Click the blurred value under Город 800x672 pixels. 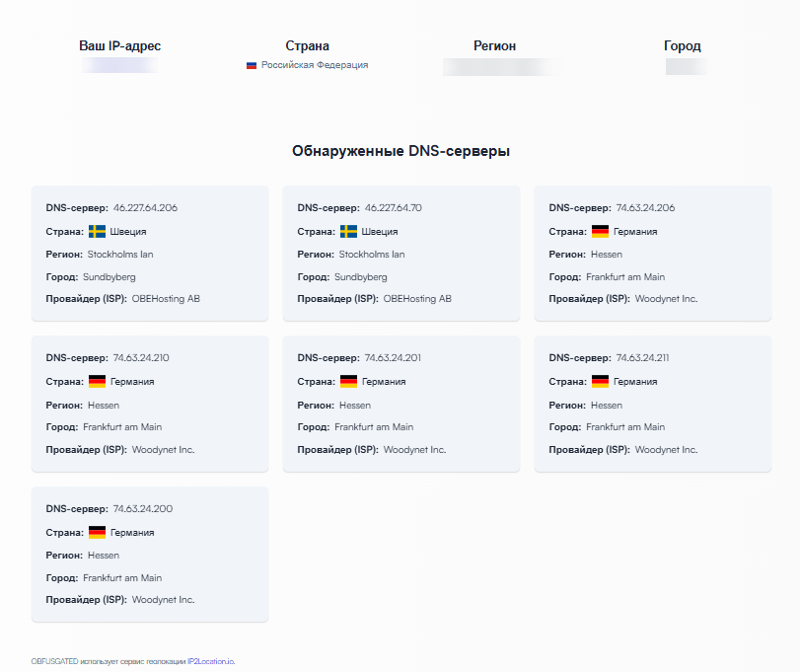[x=686, y=67]
